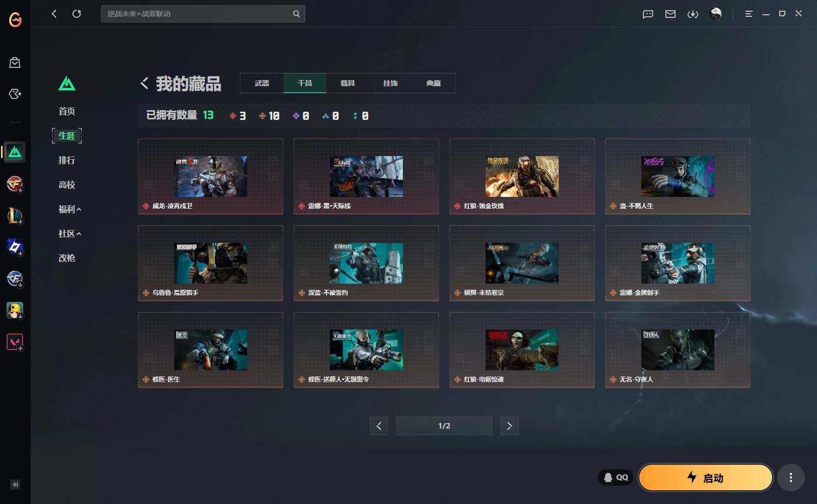Open the mail inbox icon
The width and height of the screenshot is (817, 504).
[670, 14]
